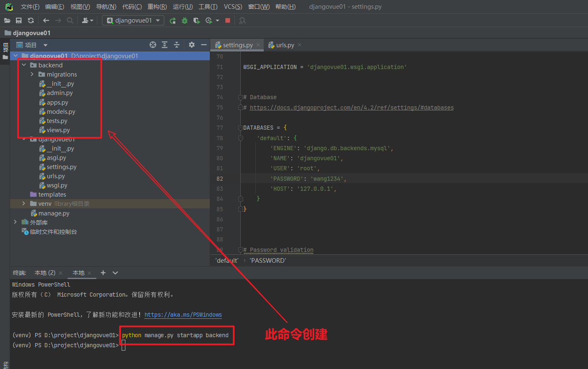The width and height of the screenshot is (588, 369).
Task: Open the 编辑(E) menu
Action: click(55, 7)
